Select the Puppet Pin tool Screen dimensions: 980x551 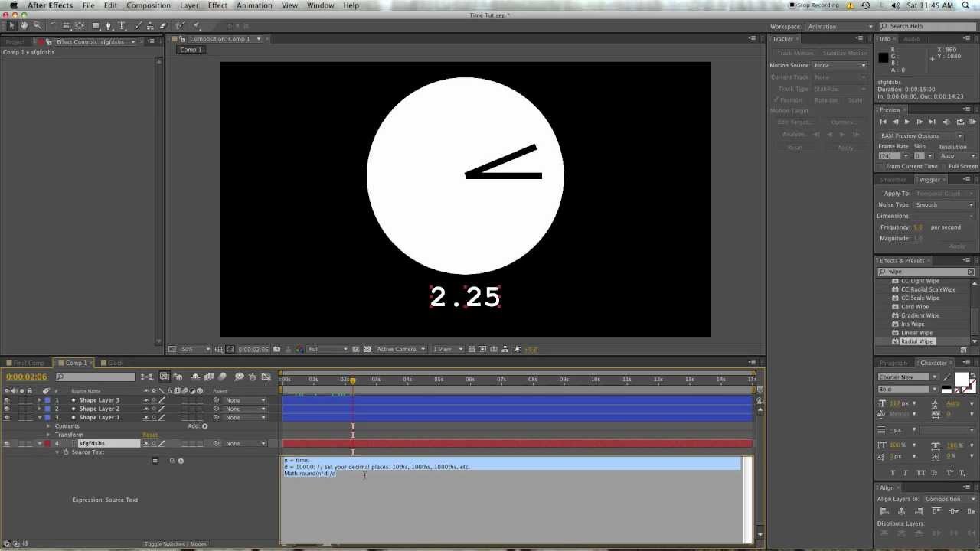pyautogui.click(x=197, y=26)
